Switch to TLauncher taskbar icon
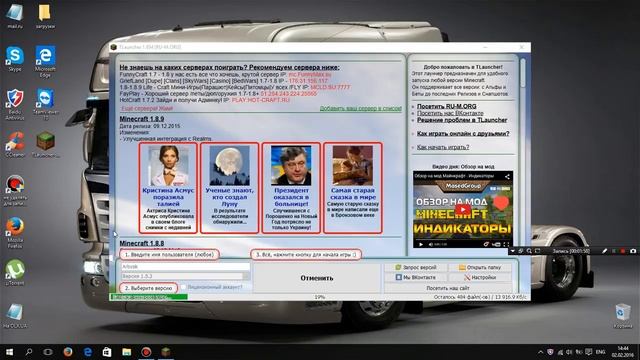 tap(166, 351)
